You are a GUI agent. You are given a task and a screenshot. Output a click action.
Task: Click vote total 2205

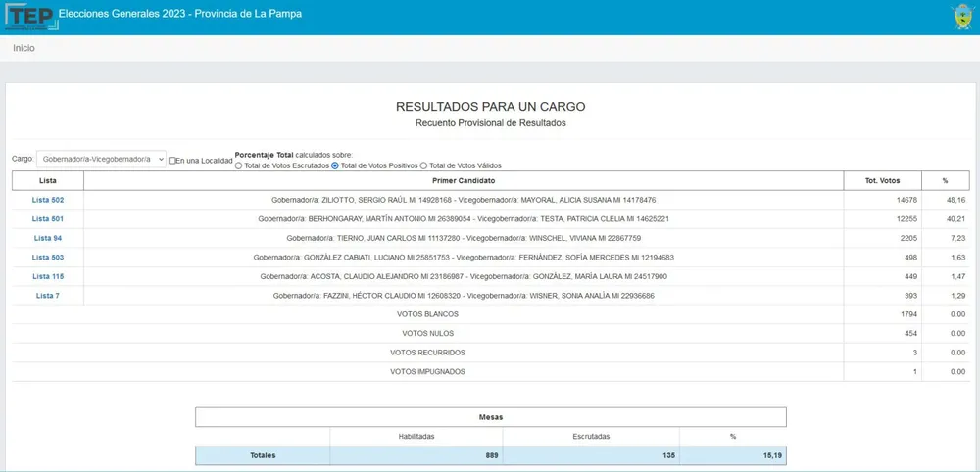(x=908, y=238)
